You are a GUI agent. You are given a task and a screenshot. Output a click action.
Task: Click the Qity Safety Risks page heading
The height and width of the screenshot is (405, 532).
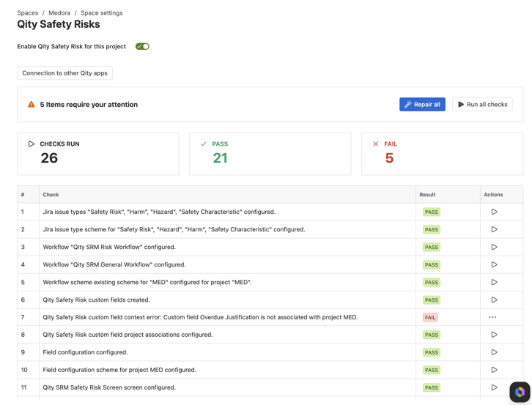coord(59,24)
